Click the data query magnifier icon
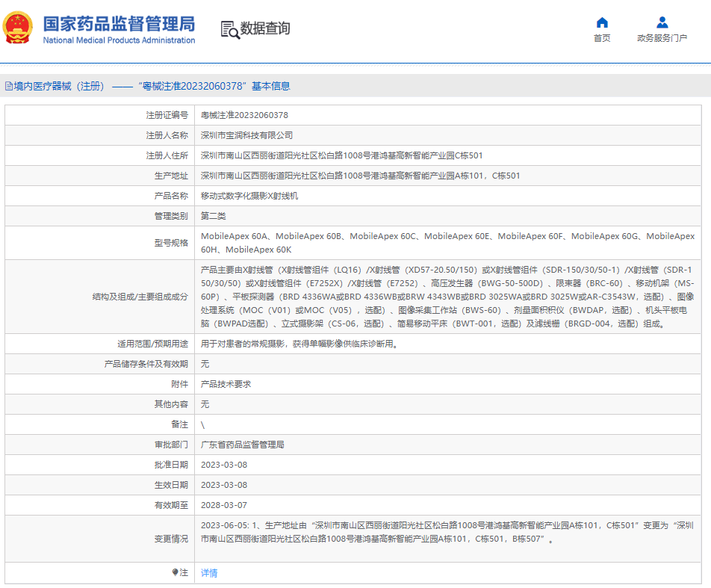The height and width of the screenshot is (588, 711). 230,29
